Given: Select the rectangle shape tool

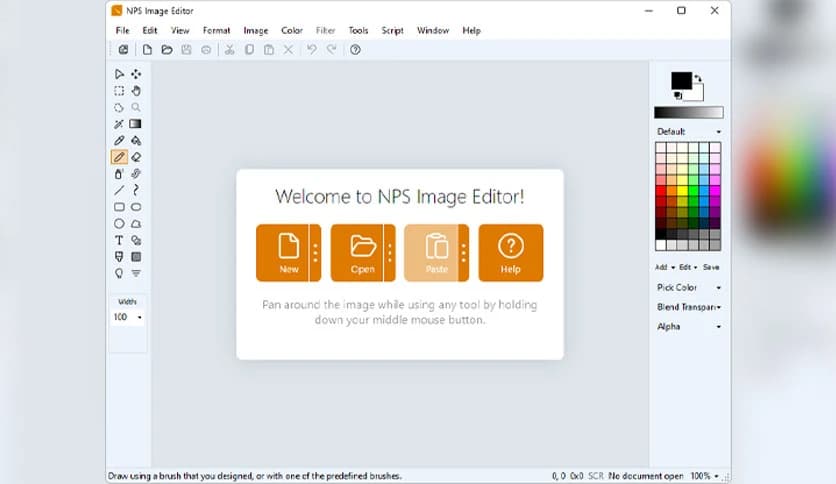Looking at the screenshot, I should point(119,207).
